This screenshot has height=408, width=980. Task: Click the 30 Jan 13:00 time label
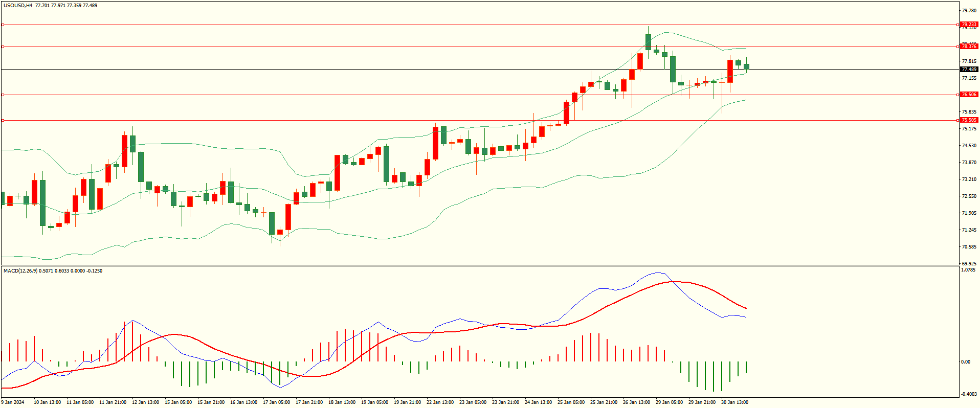tap(734, 402)
